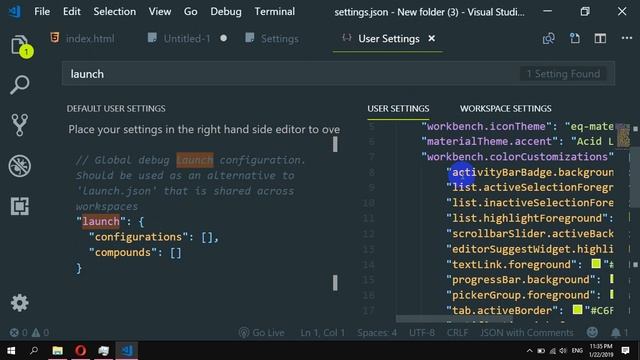This screenshot has height=360, width=640.
Task: Open the Extensions view
Action: (20, 206)
